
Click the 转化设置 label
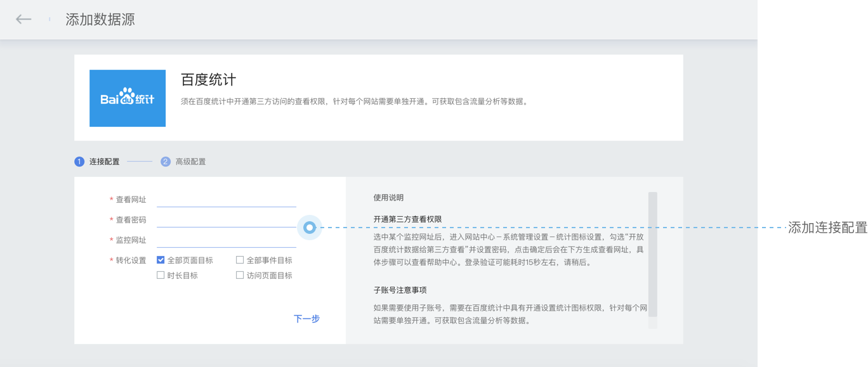click(131, 261)
